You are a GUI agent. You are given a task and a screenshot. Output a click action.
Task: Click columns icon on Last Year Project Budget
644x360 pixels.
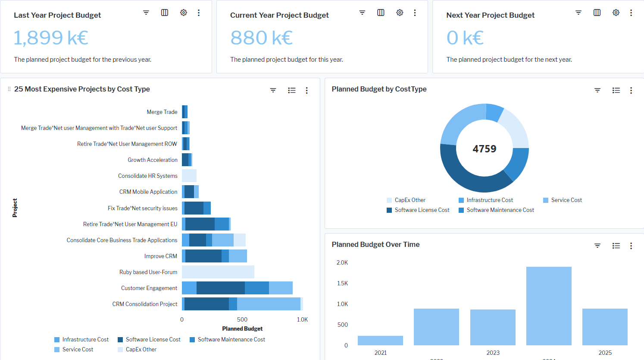pyautogui.click(x=165, y=13)
